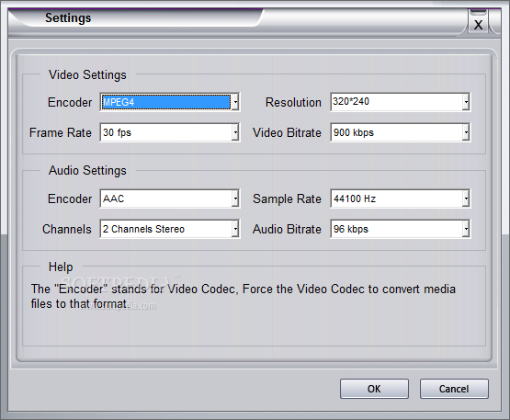The width and height of the screenshot is (510, 420).
Task: Click the AAC audio encoder field
Action: tap(166, 199)
